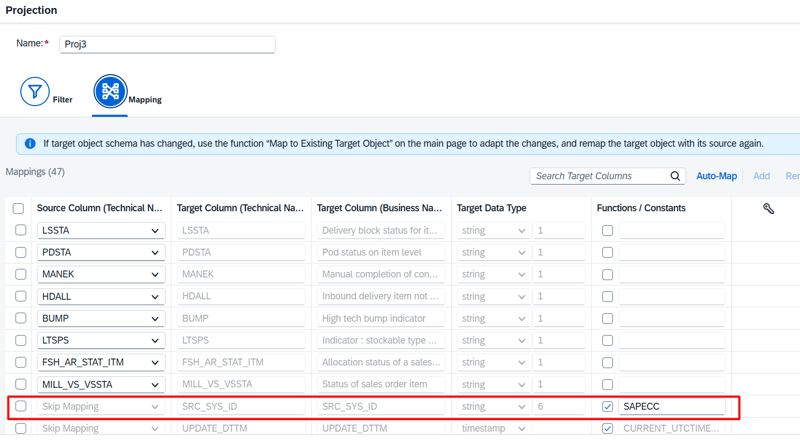This screenshot has width=800, height=446.
Task: Open the PDSTA source column dropdown
Action: click(155, 253)
